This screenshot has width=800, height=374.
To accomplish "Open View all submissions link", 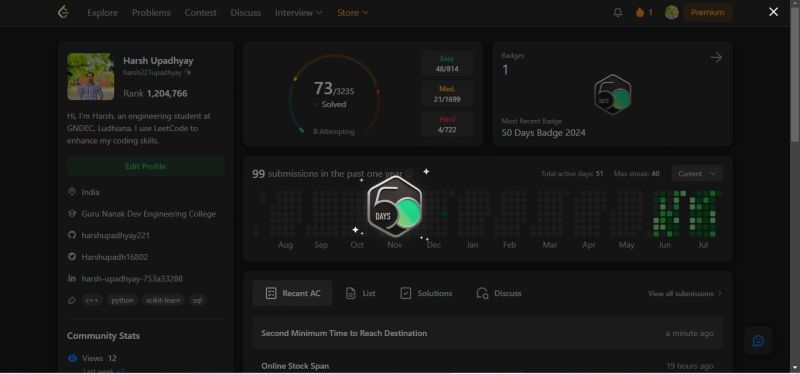I will 685,293.
